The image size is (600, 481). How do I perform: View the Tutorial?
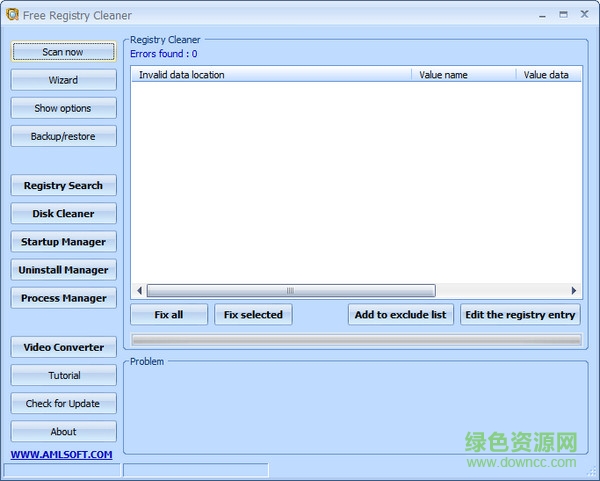[x=63, y=375]
